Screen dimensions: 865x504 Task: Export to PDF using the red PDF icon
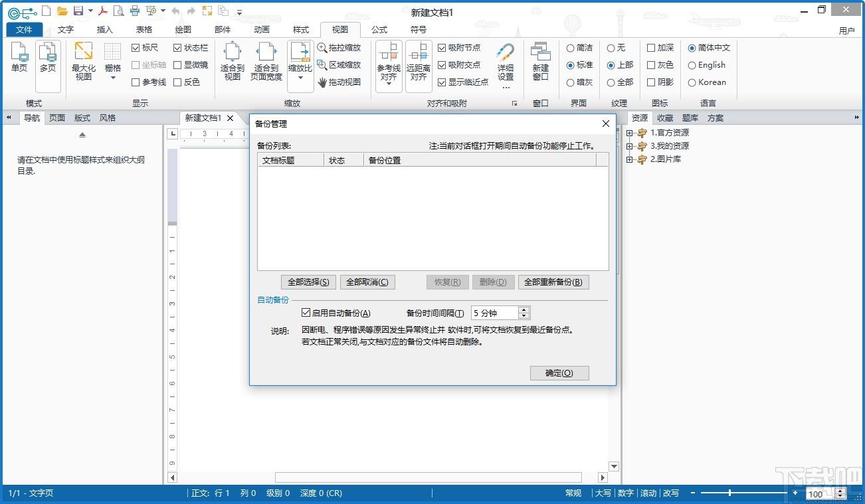point(103,11)
